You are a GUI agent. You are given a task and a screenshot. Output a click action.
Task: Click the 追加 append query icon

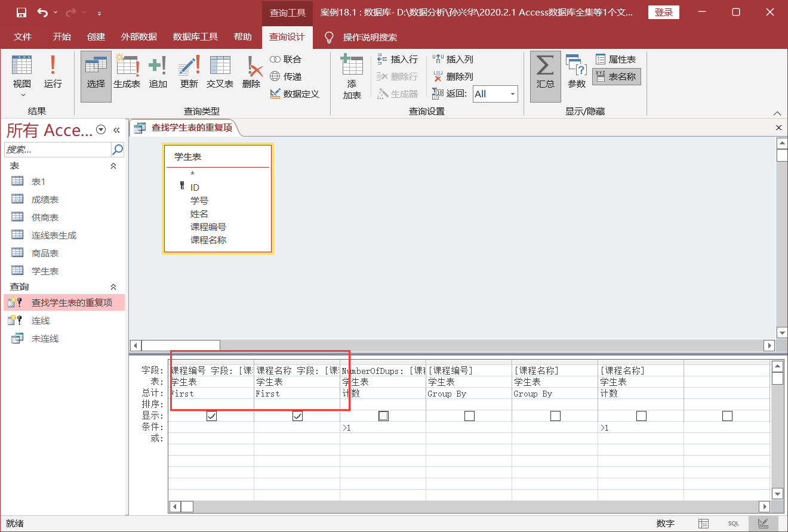coord(158,72)
